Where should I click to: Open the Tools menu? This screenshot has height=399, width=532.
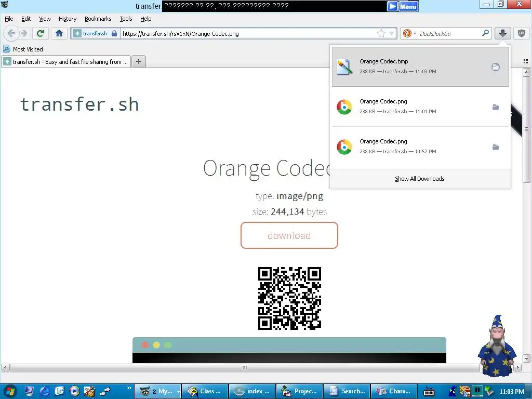coord(126,19)
